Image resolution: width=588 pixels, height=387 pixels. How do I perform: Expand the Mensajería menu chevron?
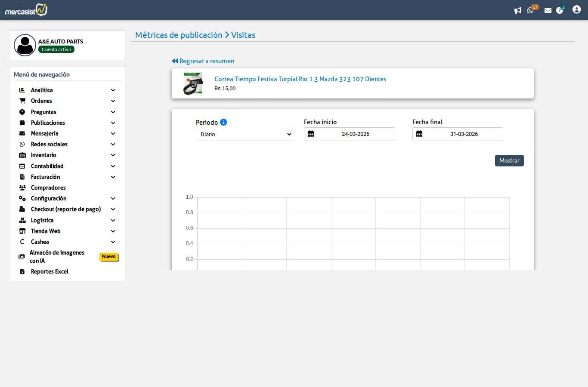pyautogui.click(x=113, y=134)
